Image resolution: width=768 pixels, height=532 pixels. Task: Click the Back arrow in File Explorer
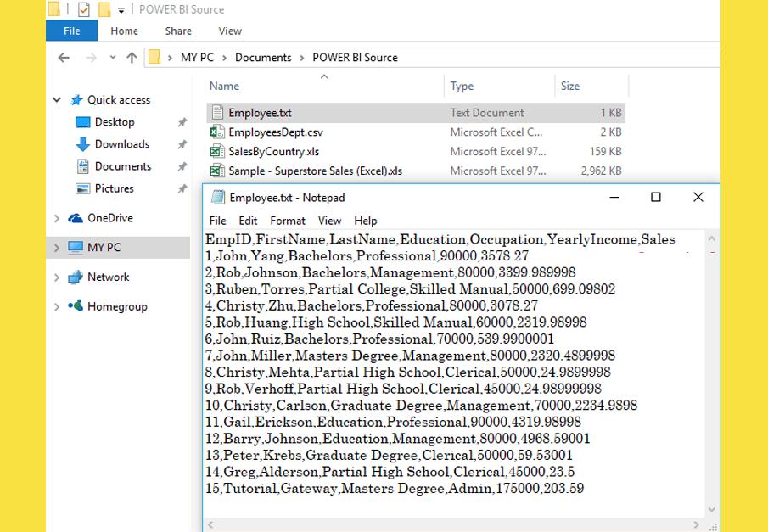tap(64, 58)
